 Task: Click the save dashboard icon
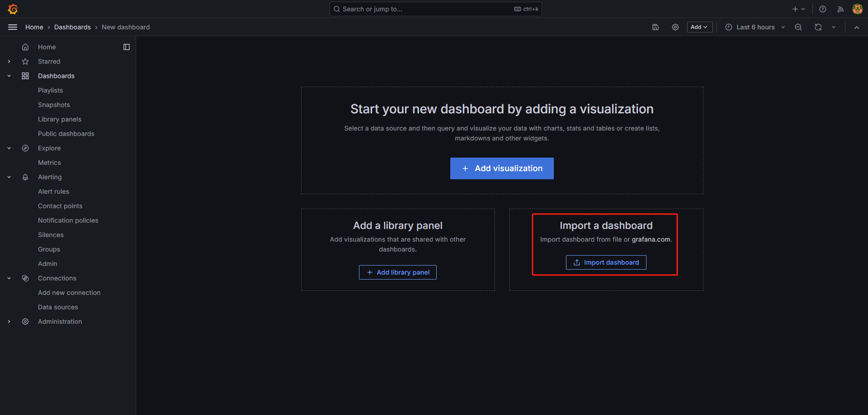pos(656,27)
